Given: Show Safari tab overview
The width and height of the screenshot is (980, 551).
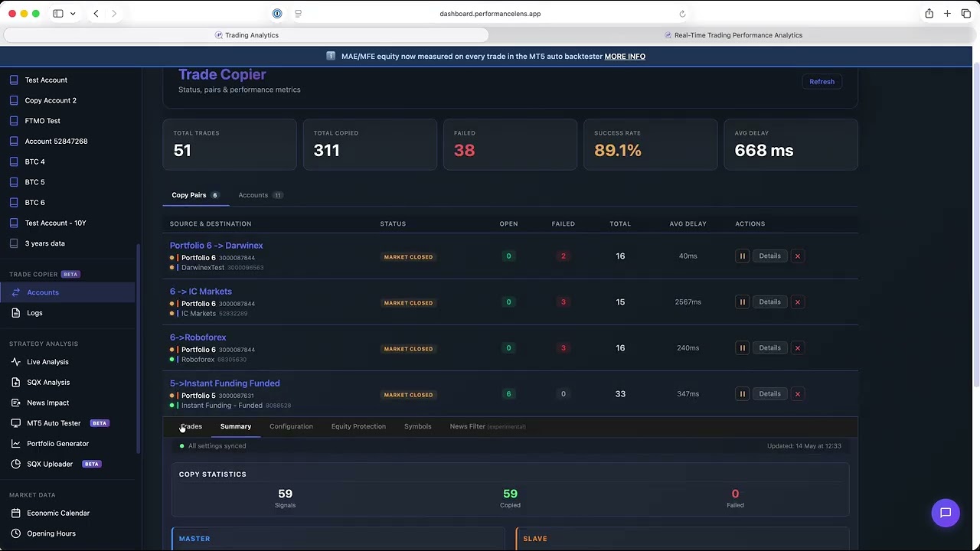Looking at the screenshot, I should coord(965,14).
